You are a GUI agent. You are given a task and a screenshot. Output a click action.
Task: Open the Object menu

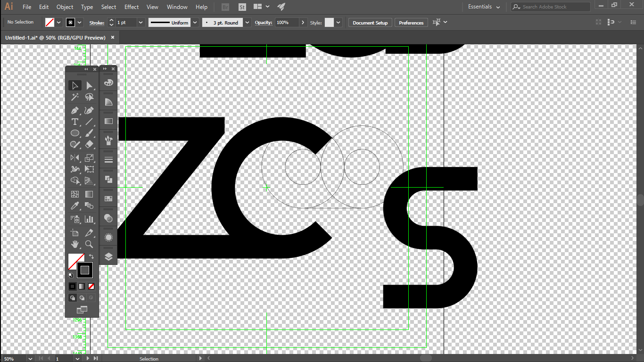tap(65, 7)
